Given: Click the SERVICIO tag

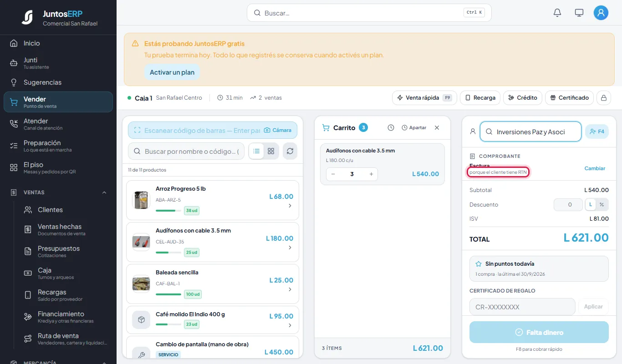Looking at the screenshot, I should [168, 354].
